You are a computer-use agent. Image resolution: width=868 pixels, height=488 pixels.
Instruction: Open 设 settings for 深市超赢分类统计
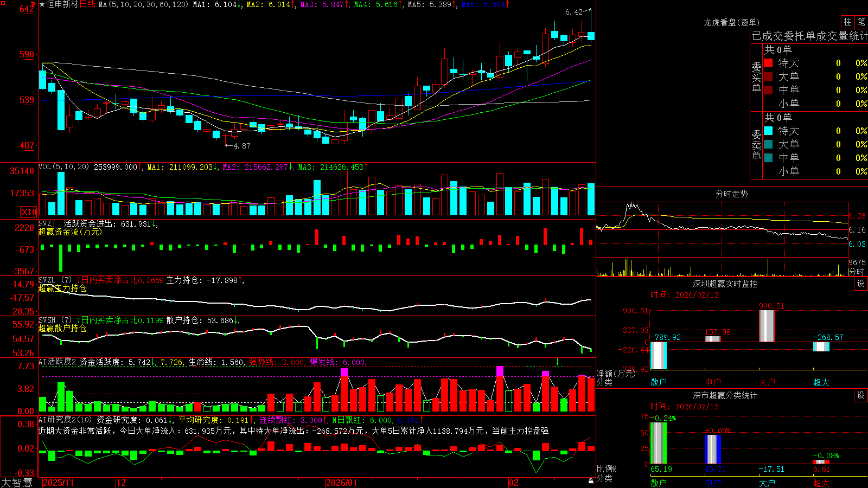[x=861, y=395]
